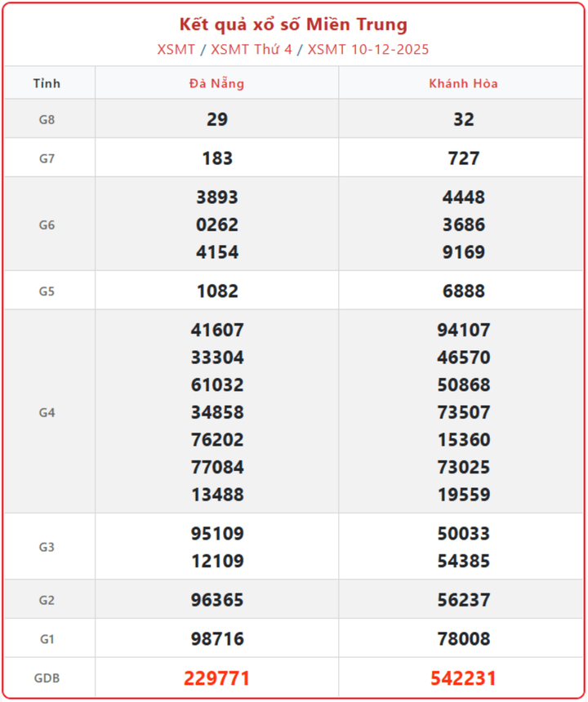Click the Đà Nẵng column header
Viewport: 588px width, 702px height.
pyautogui.click(x=216, y=83)
